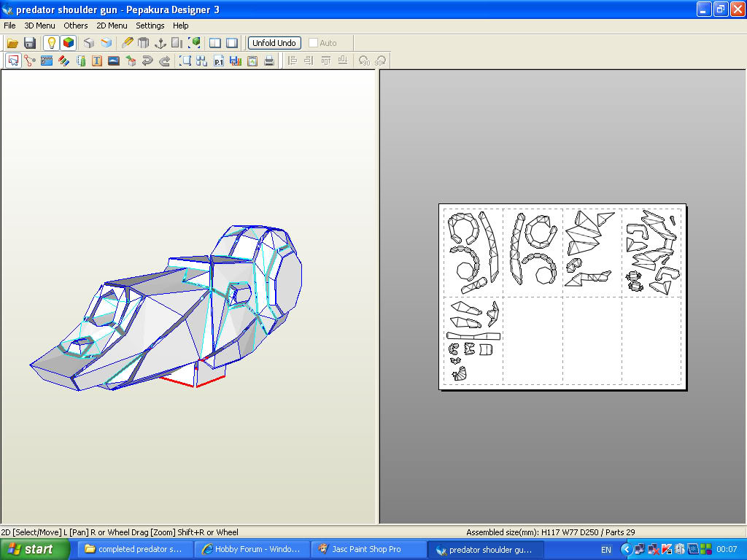The width and height of the screenshot is (747, 560).
Task: Click the Kaspersky red K tray icon
Action: [x=667, y=550]
